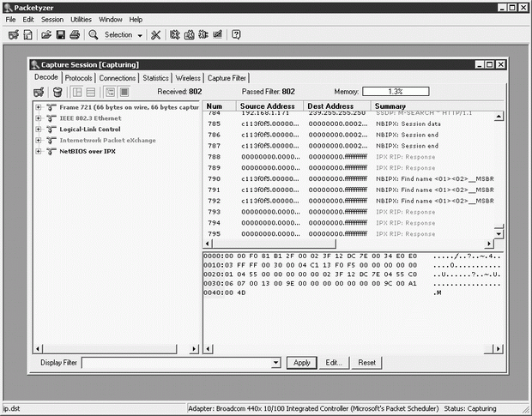Expand the IEEE 802.3 Ethernet node
The height and width of the screenshot is (416, 532).
point(39,118)
